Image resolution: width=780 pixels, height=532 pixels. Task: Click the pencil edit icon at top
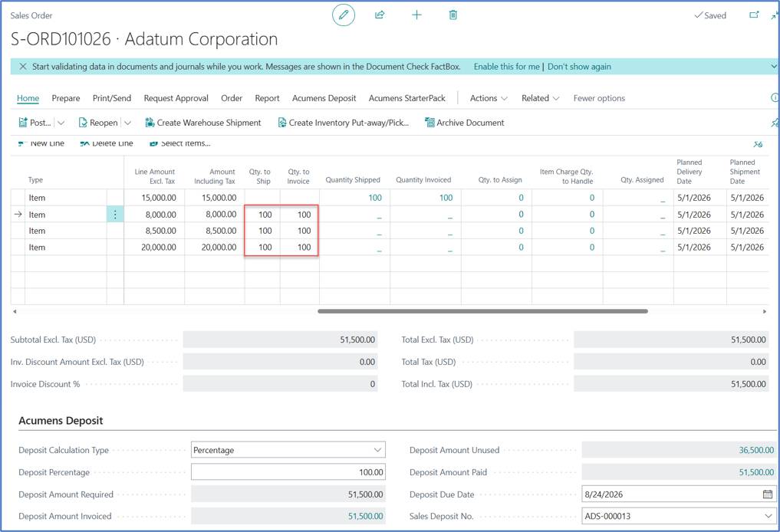[x=344, y=15]
